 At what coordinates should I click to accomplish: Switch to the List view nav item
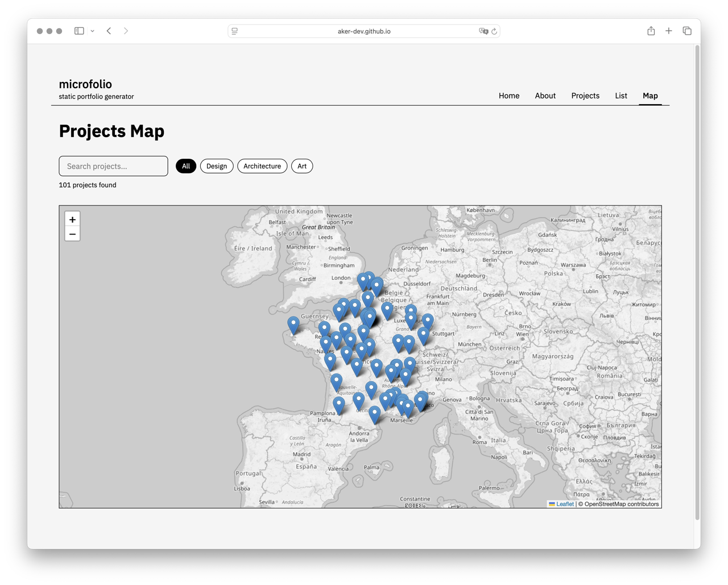[x=621, y=96]
